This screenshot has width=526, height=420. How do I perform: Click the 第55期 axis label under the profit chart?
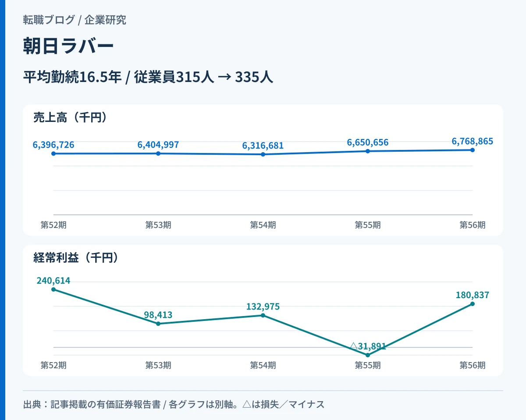pyautogui.click(x=368, y=365)
